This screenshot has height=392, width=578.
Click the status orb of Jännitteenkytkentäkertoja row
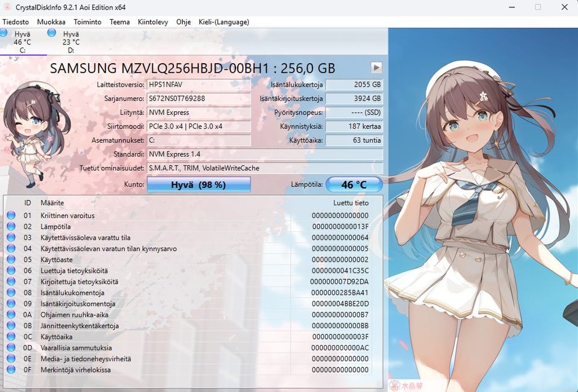(11, 325)
